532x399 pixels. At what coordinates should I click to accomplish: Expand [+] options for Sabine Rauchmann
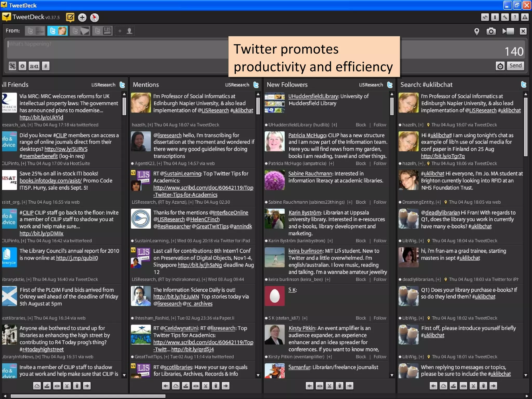coord(350,202)
